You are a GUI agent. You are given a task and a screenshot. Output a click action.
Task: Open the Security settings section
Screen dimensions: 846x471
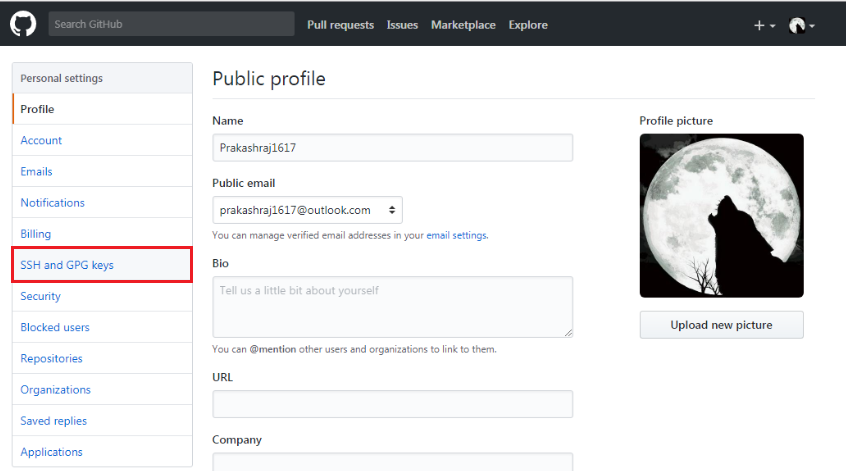41,296
